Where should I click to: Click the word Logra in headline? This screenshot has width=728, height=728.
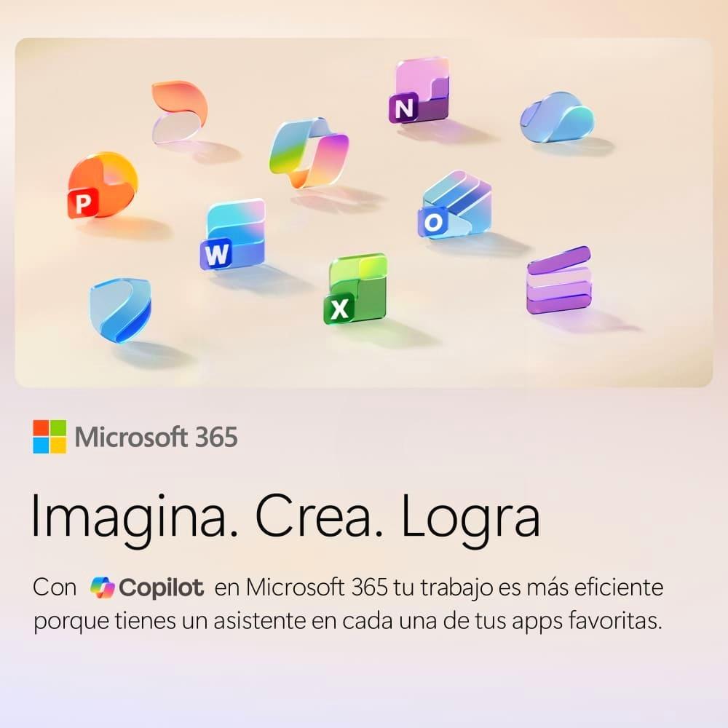pyautogui.click(x=471, y=517)
